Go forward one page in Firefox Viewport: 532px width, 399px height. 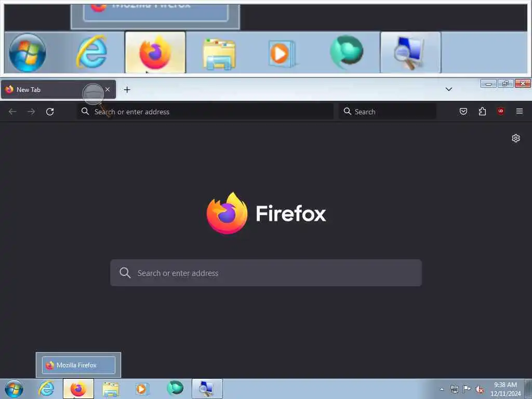31,112
